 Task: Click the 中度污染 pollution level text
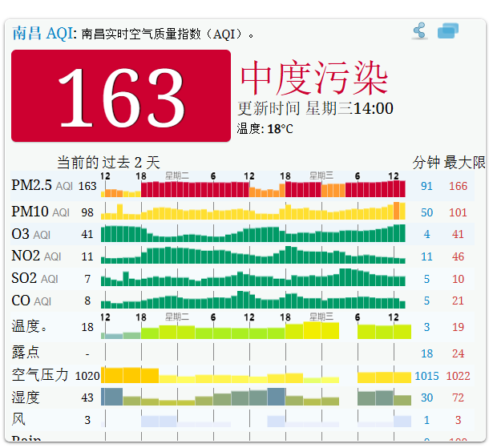[x=314, y=78]
